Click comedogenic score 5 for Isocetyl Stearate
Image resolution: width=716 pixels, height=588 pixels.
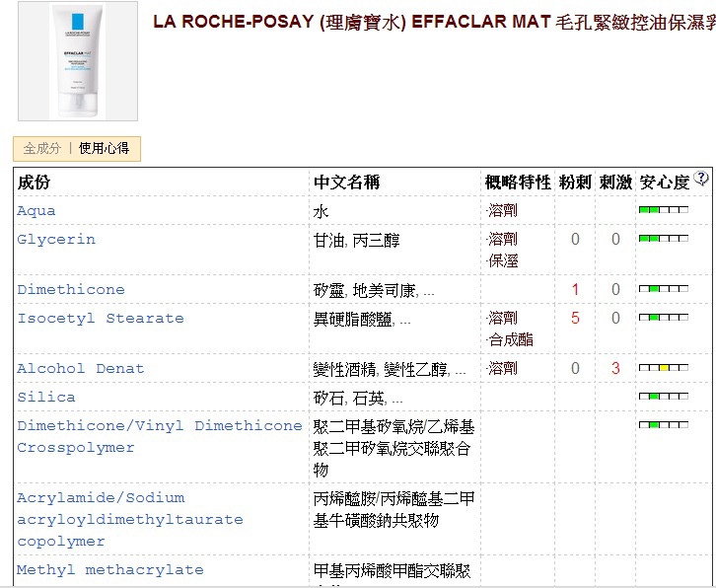coord(575,318)
